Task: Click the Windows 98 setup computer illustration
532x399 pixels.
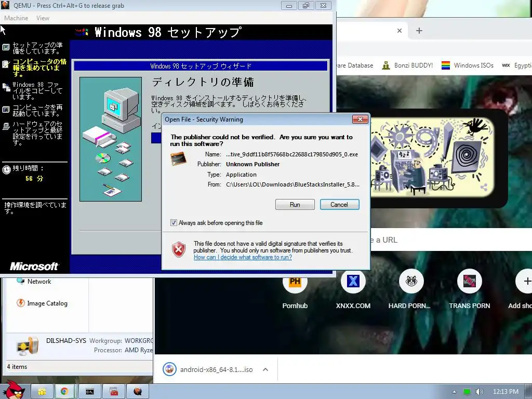Action: click(111, 139)
